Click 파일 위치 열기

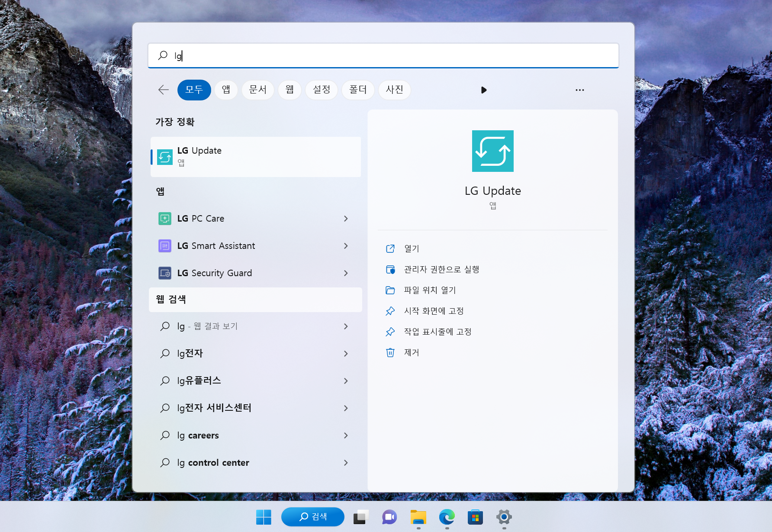430,290
